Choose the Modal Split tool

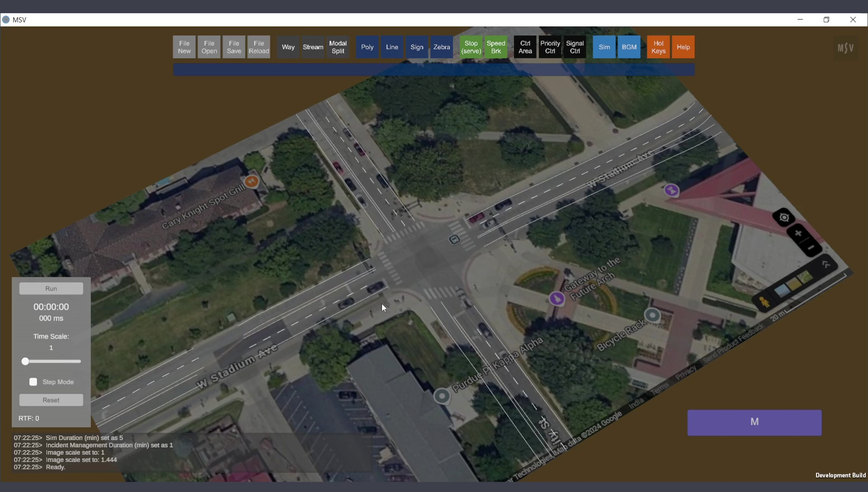point(338,47)
